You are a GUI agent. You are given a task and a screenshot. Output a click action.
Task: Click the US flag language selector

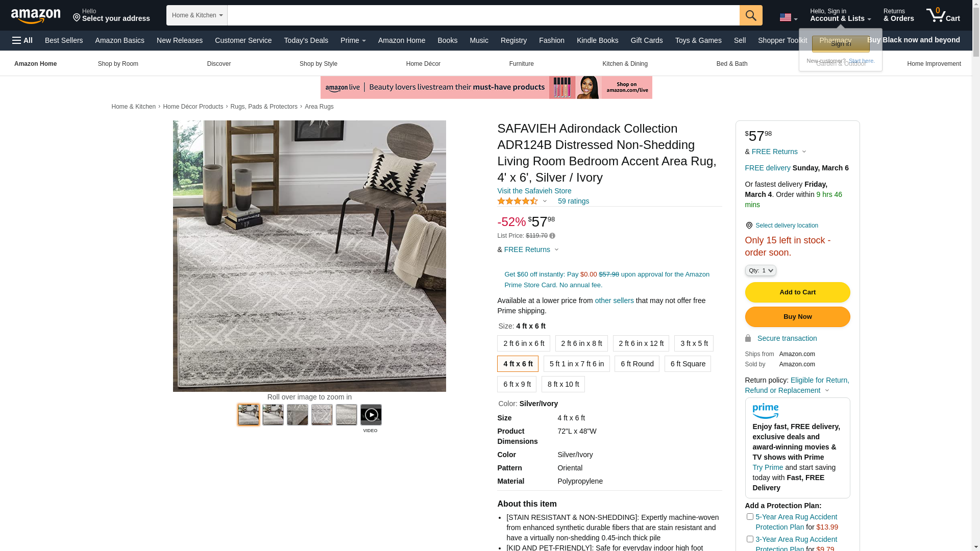[789, 18]
